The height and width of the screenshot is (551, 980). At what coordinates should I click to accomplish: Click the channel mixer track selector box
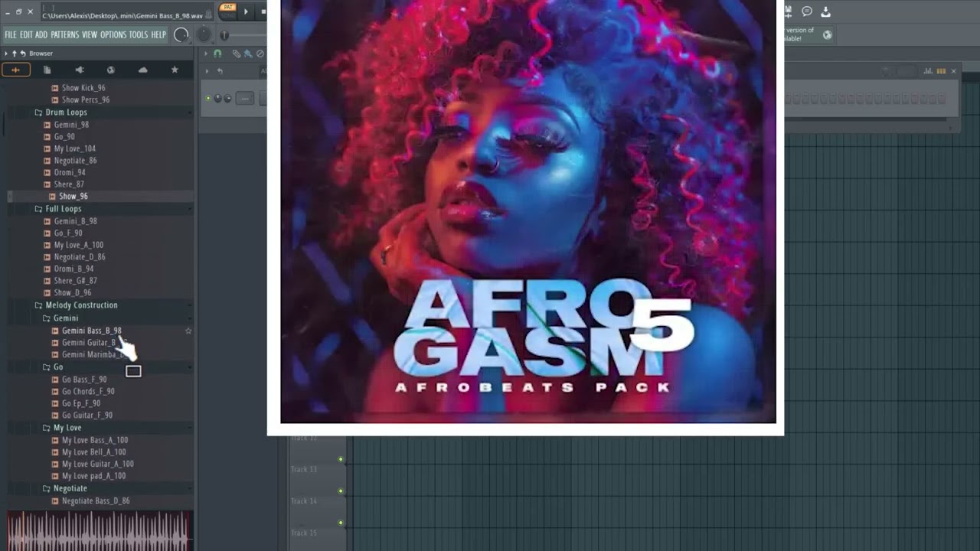click(245, 99)
